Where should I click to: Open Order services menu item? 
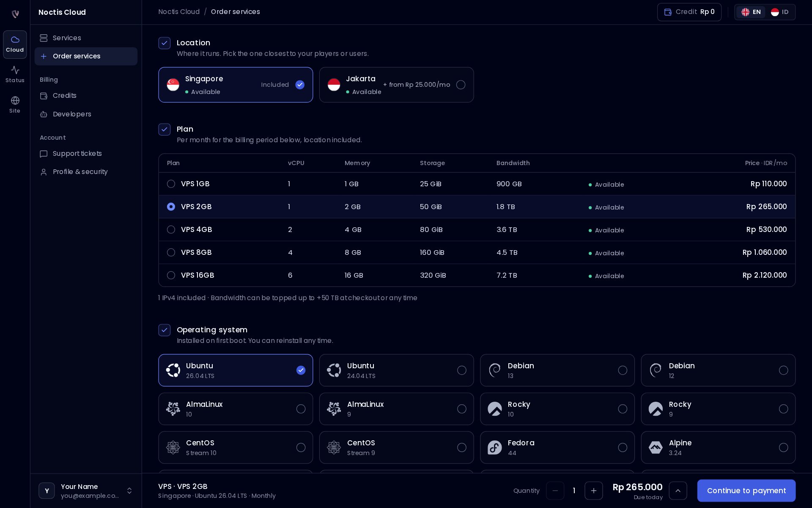point(86,56)
